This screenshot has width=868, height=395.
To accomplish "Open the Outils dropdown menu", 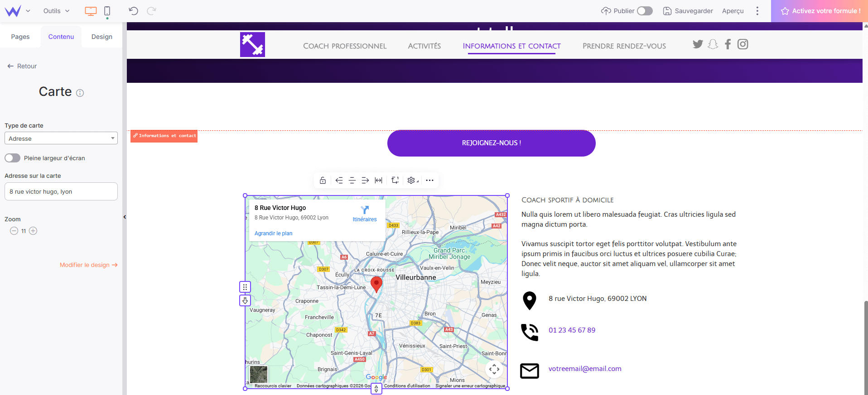I will (56, 11).
